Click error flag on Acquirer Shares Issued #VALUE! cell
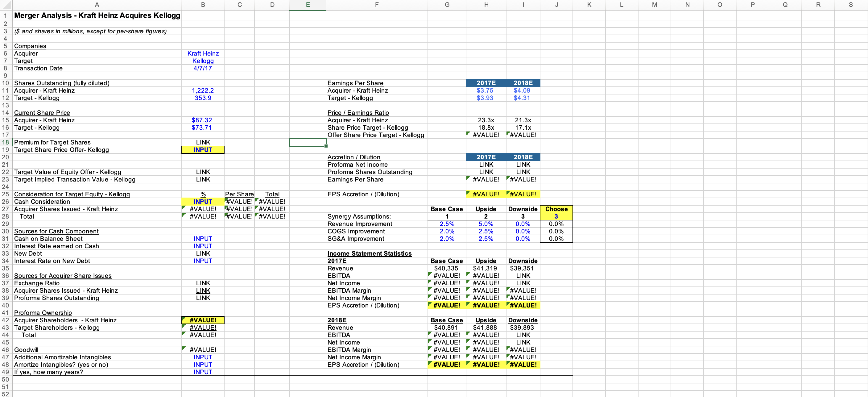This screenshot has width=868, height=397. (x=184, y=207)
